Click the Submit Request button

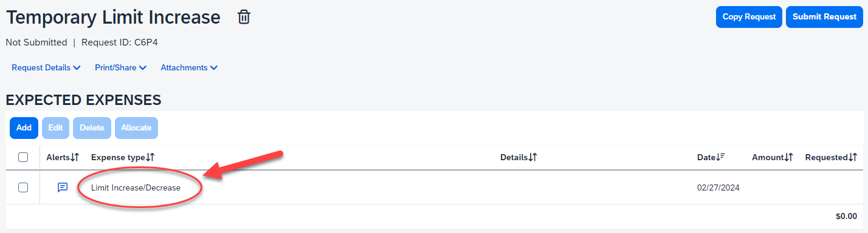824,17
